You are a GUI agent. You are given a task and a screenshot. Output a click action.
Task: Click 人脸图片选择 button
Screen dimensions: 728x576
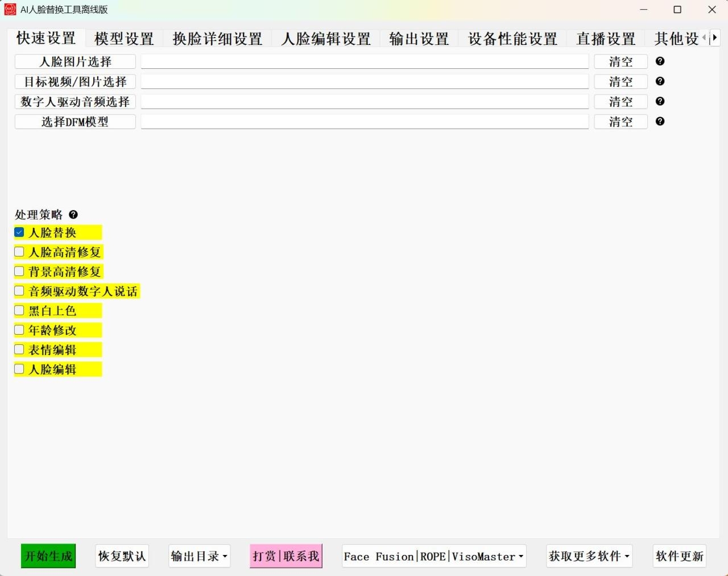pyautogui.click(x=75, y=61)
